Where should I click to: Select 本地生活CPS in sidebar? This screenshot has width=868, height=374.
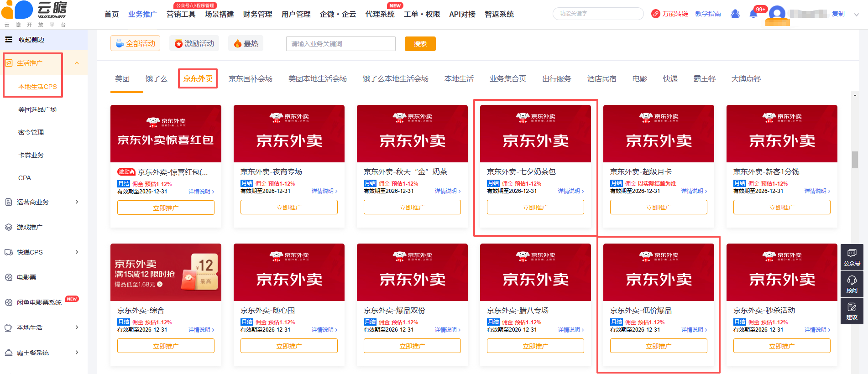37,87
